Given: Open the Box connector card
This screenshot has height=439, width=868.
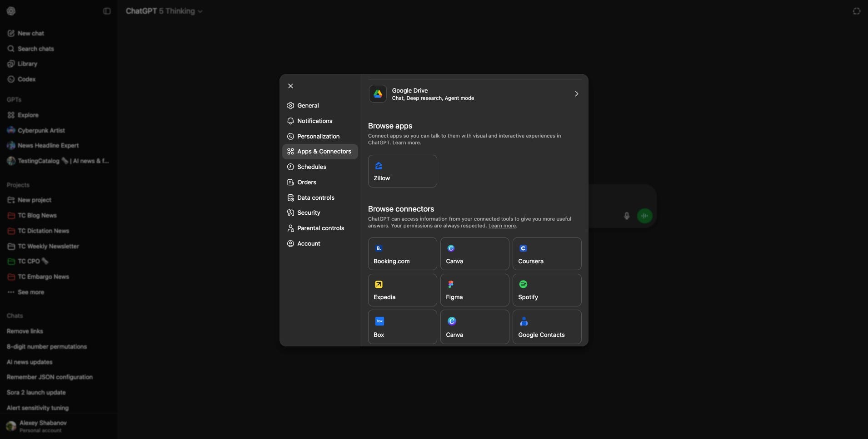Looking at the screenshot, I should 402,327.
